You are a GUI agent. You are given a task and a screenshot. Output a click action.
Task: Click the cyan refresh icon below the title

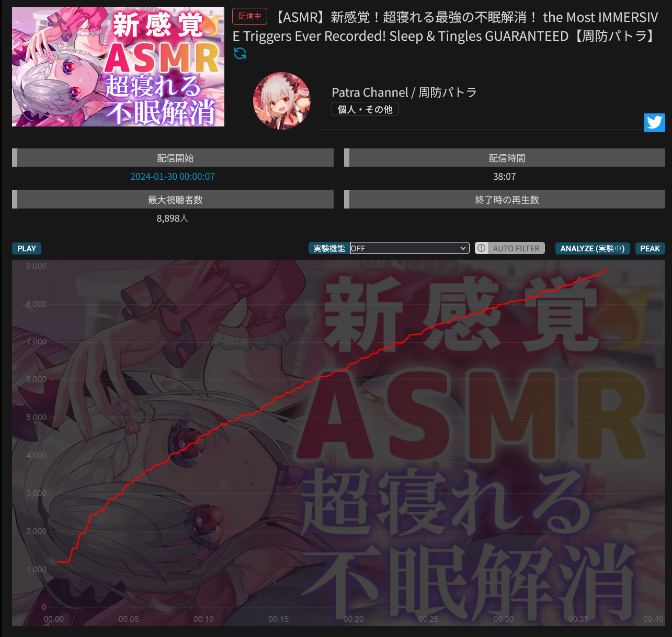pos(240,53)
